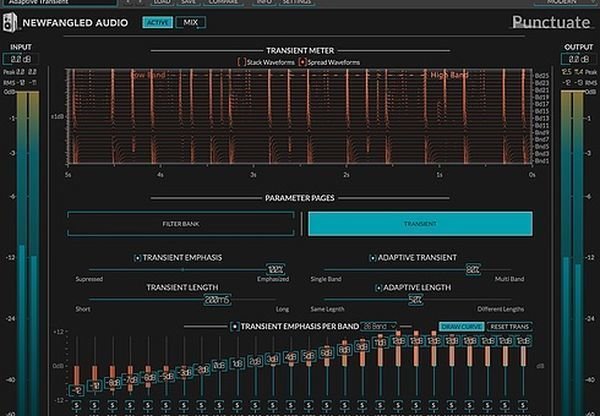The image size is (600, 416).
Task: Open the Adaptive Transient preset selector
Action: pos(59,2)
